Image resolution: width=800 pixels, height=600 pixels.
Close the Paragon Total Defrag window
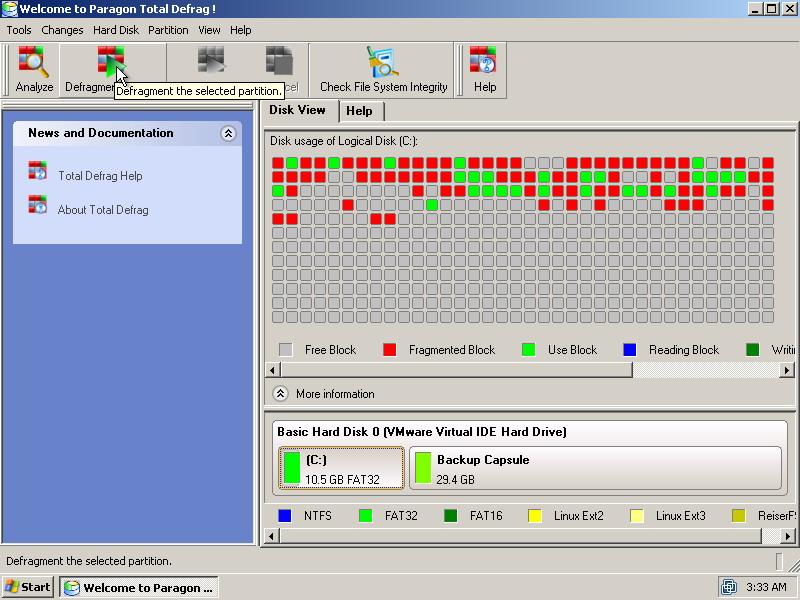point(789,9)
